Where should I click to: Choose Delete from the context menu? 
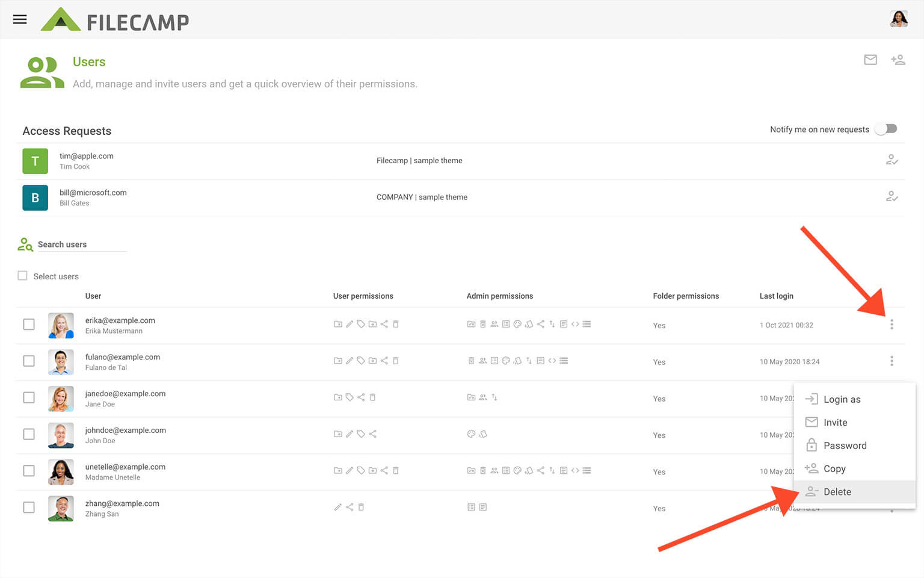[837, 492]
